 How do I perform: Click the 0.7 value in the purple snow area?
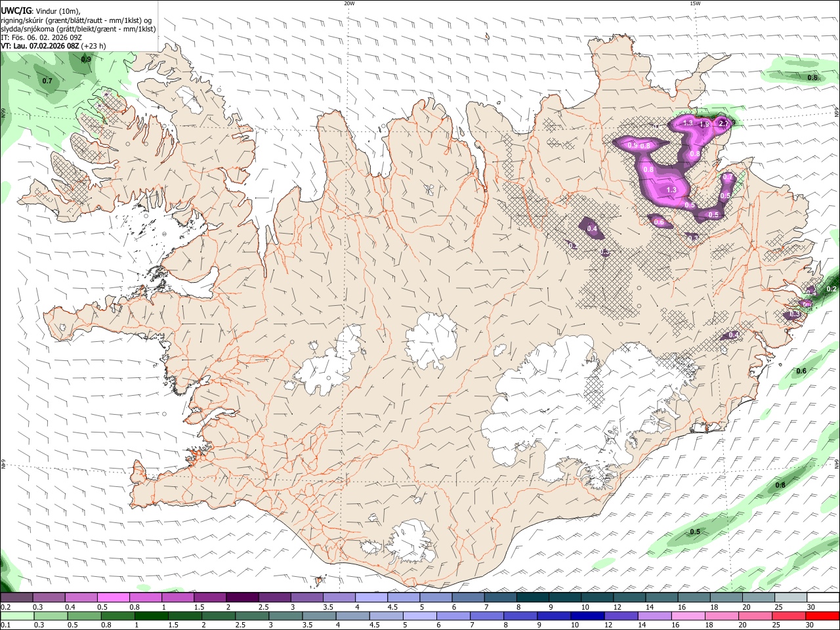727,177
